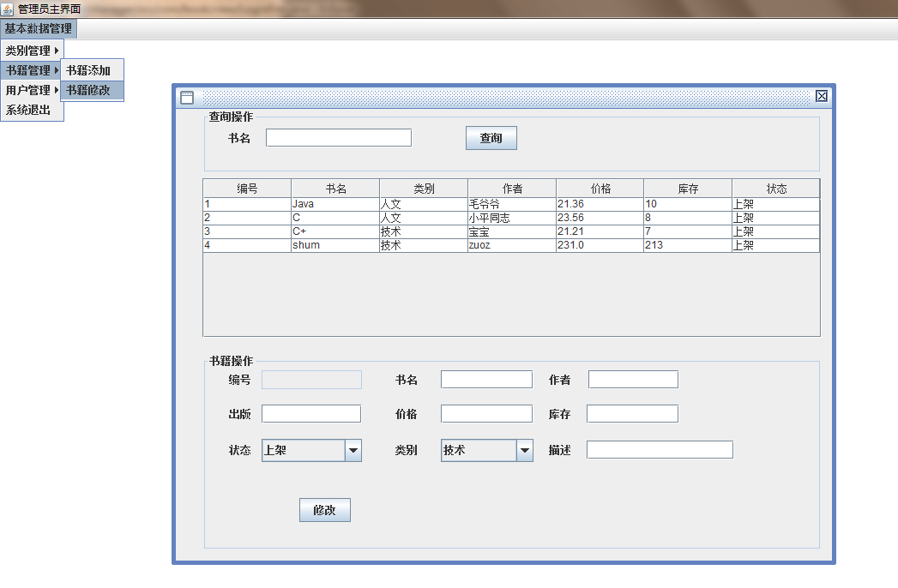Image resolution: width=898 pixels, height=588 pixels.
Task: Select the 状态 cell in the C+ row
Action: click(x=776, y=232)
